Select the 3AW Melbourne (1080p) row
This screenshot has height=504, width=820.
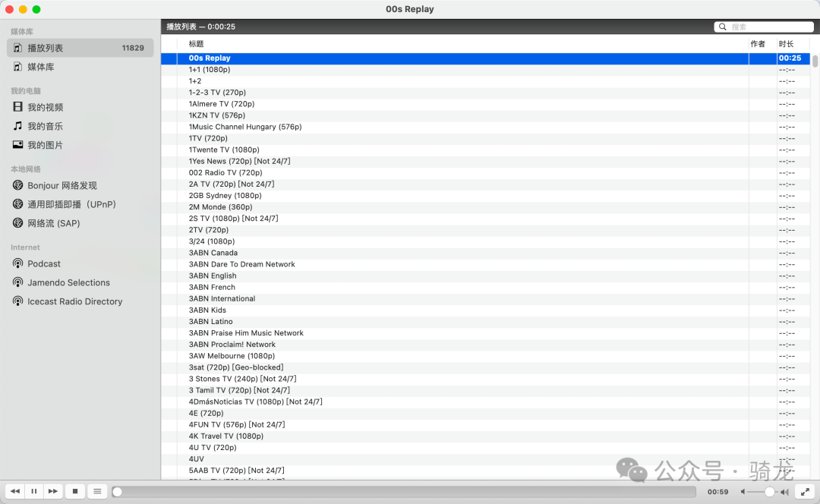click(486, 356)
